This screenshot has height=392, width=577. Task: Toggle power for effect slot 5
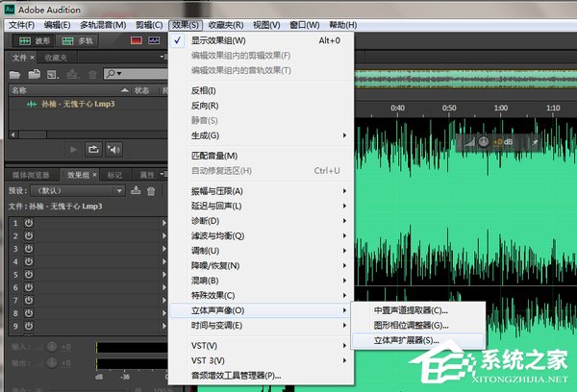pyautogui.click(x=29, y=275)
